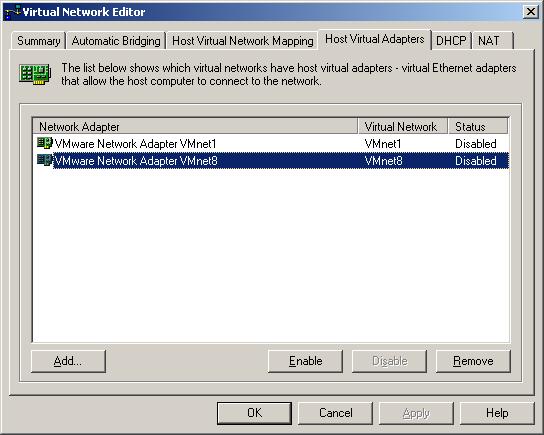Open Help for this dialog
This screenshot has width=544, height=435.
tap(497, 413)
